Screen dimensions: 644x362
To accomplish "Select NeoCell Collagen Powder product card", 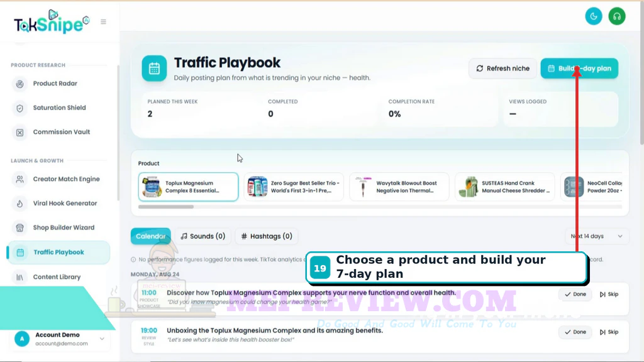I will 591,187.
